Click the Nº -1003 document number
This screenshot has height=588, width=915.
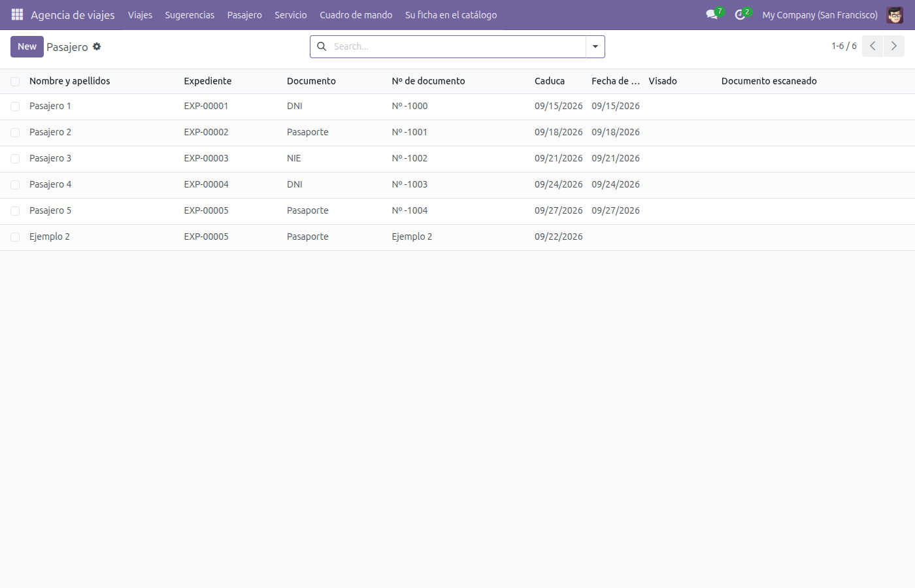pos(410,184)
